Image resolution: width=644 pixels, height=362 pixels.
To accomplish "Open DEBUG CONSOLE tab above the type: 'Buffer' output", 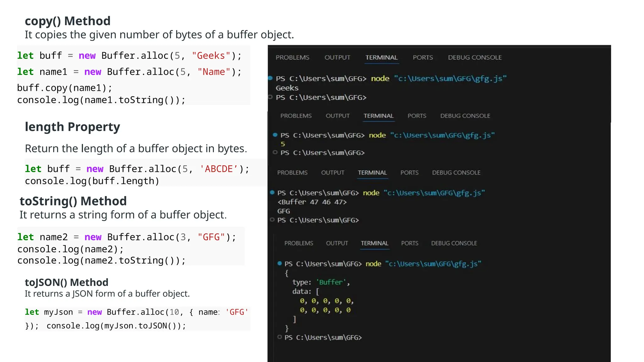I will click(454, 243).
